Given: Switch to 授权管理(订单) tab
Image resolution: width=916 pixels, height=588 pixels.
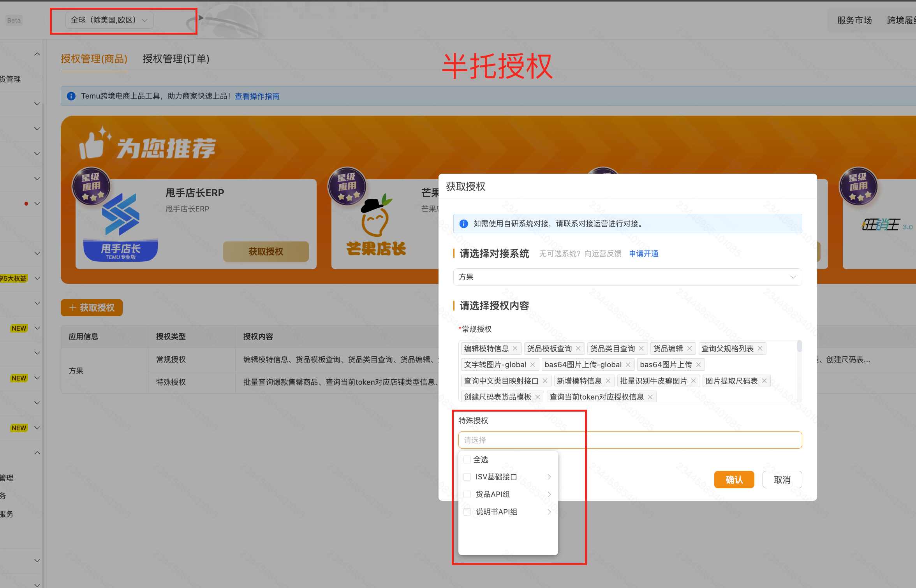Looking at the screenshot, I should 176,59.
